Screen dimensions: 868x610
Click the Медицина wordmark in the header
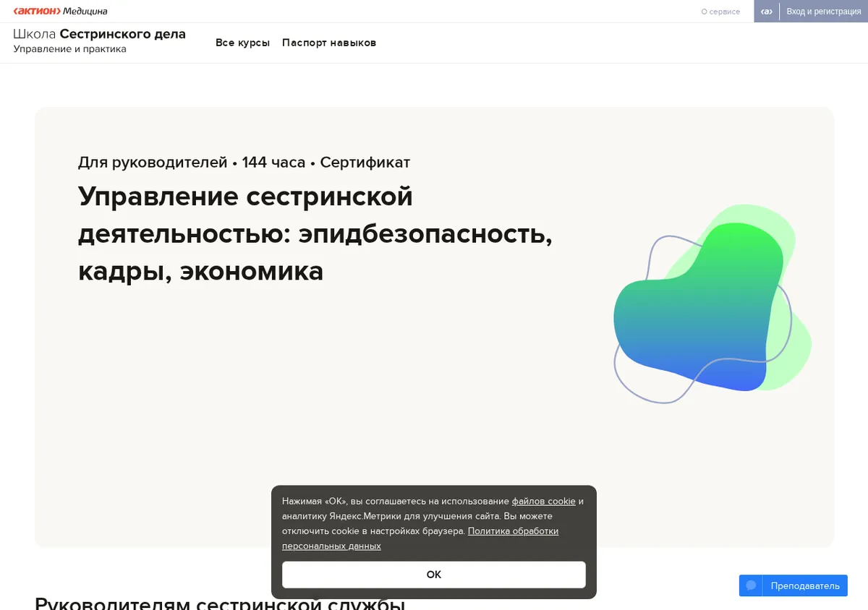(85, 12)
